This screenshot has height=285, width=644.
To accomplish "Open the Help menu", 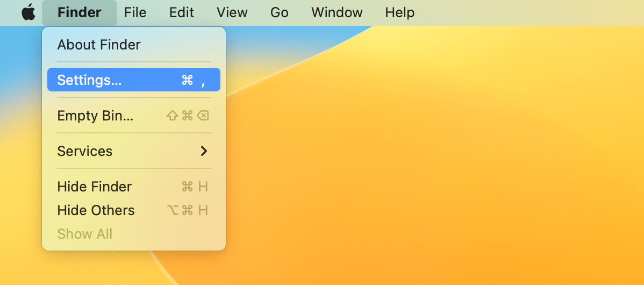I will point(399,12).
